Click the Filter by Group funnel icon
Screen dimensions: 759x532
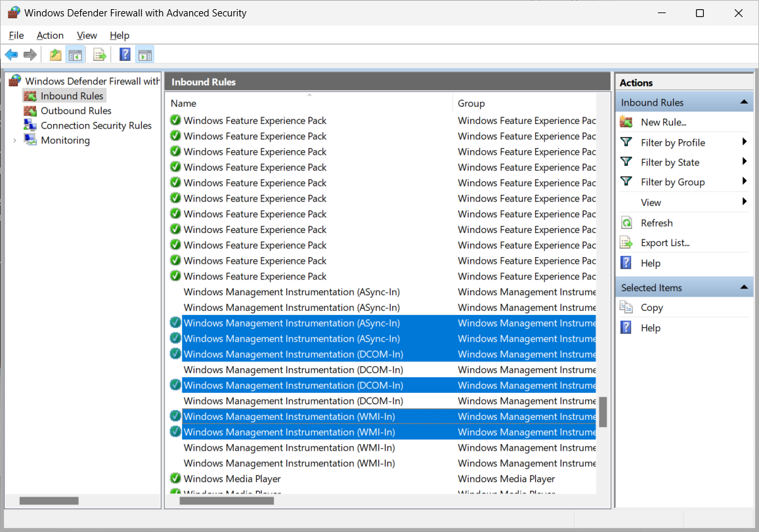626,182
